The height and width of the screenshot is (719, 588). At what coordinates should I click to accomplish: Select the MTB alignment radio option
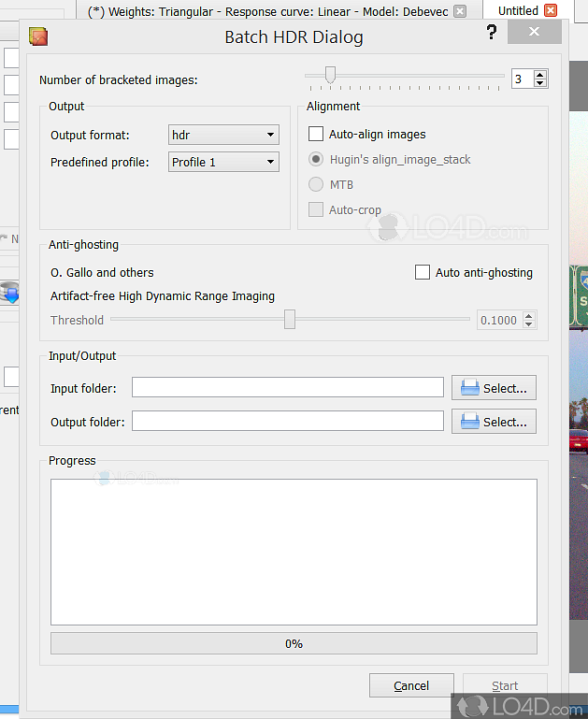pos(316,185)
